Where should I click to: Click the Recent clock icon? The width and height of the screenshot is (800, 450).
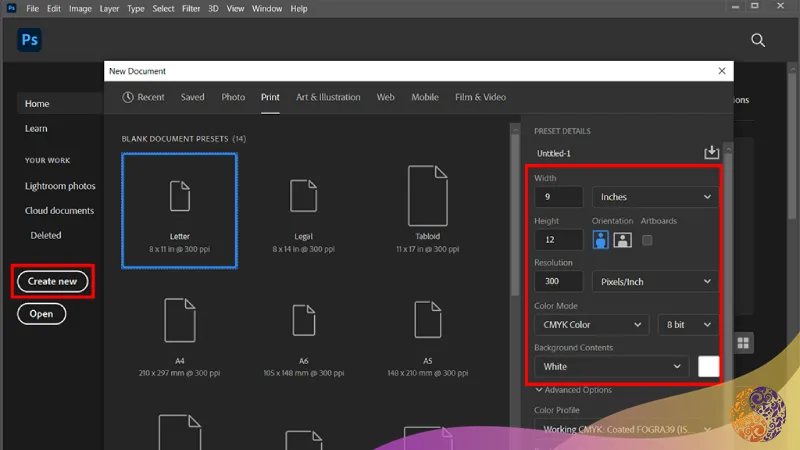coord(128,97)
